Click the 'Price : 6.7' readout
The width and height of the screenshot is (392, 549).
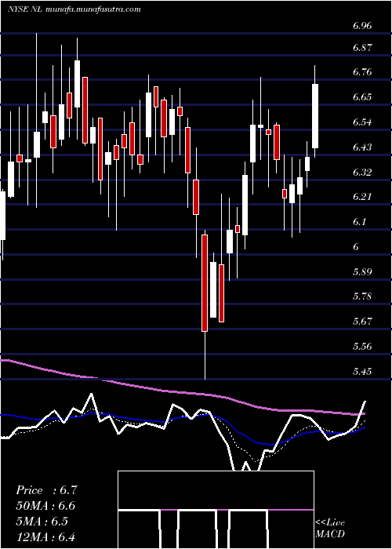pyautogui.click(x=45, y=490)
